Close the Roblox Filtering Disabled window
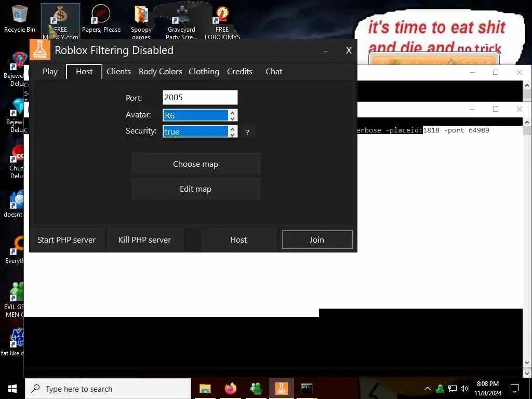The image size is (532, 399). coord(349,50)
